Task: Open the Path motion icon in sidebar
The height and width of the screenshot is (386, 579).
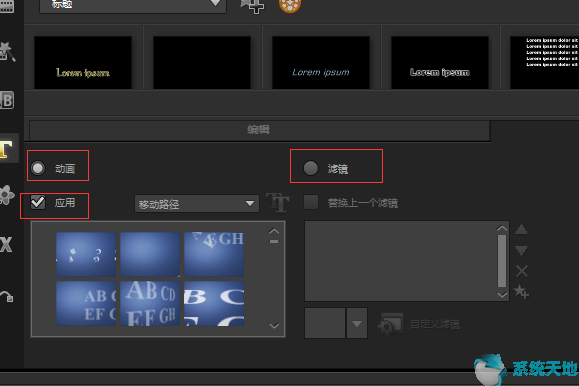Action: [7, 297]
